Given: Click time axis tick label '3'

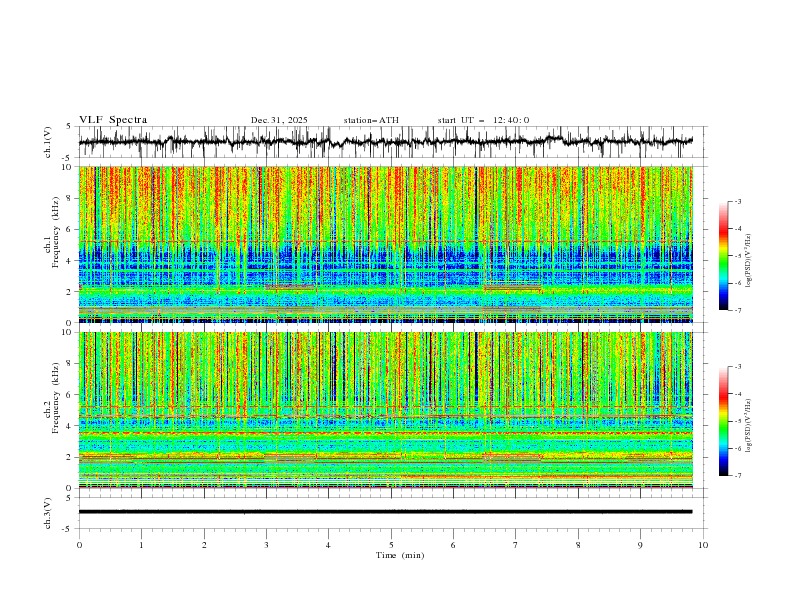Looking at the screenshot, I should pyautogui.click(x=266, y=545).
